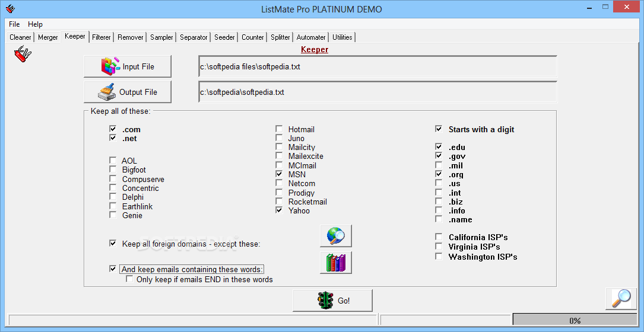The height and width of the screenshot is (332, 644).
Task: Toggle Keep all foreign domains checkbox
Action: click(113, 243)
